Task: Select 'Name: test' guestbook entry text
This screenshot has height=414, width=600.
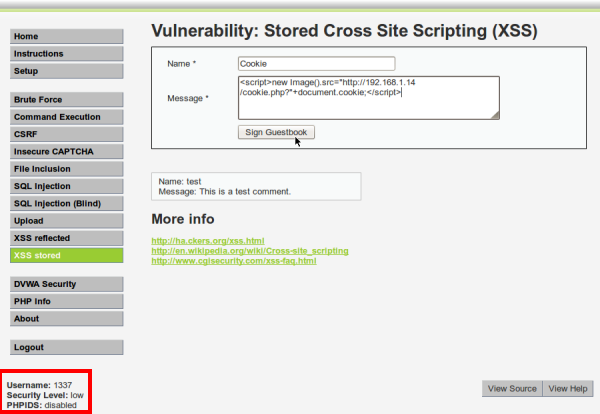Action: [180, 181]
